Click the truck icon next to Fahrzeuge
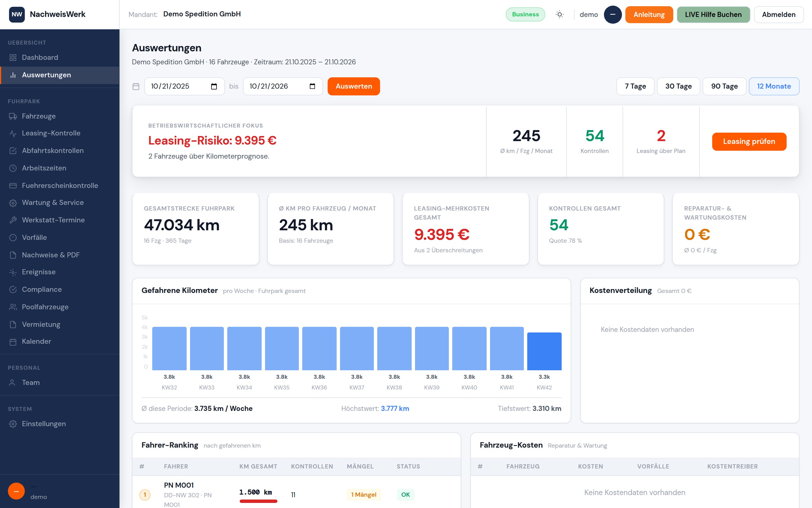Viewport: 812px width, 508px height. (13, 116)
